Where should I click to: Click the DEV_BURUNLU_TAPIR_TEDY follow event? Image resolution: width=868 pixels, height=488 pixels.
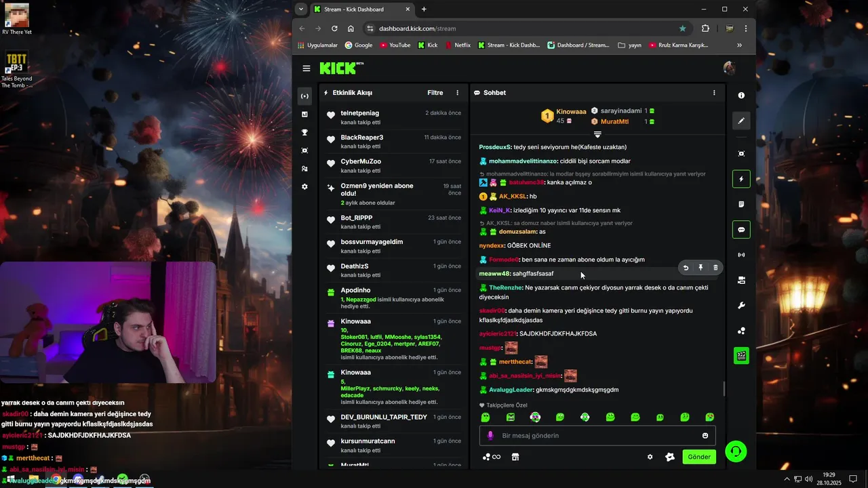pyautogui.click(x=393, y=421)
